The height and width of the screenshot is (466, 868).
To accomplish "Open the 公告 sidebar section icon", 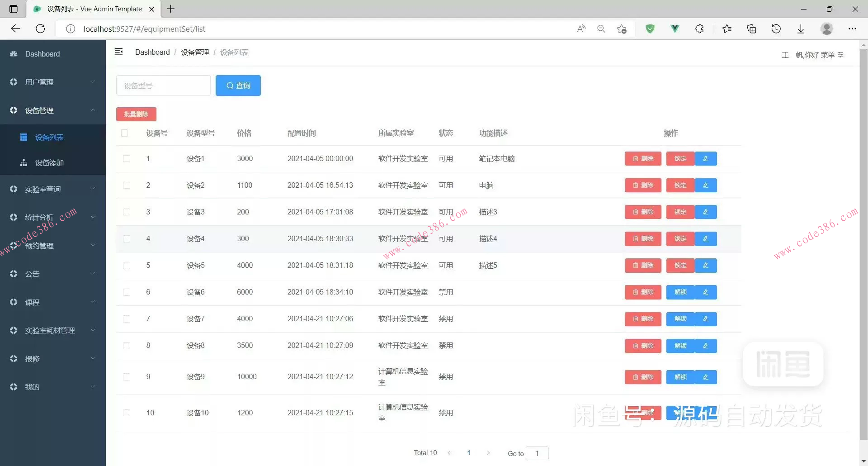I will pyautogui.click(x=13, y=274).
